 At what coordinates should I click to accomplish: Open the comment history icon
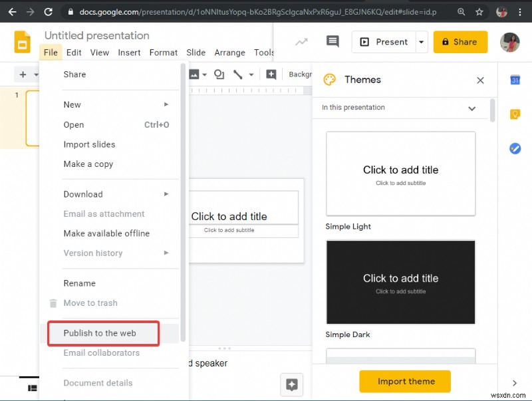pyautogui.click(x=332, y=42)
